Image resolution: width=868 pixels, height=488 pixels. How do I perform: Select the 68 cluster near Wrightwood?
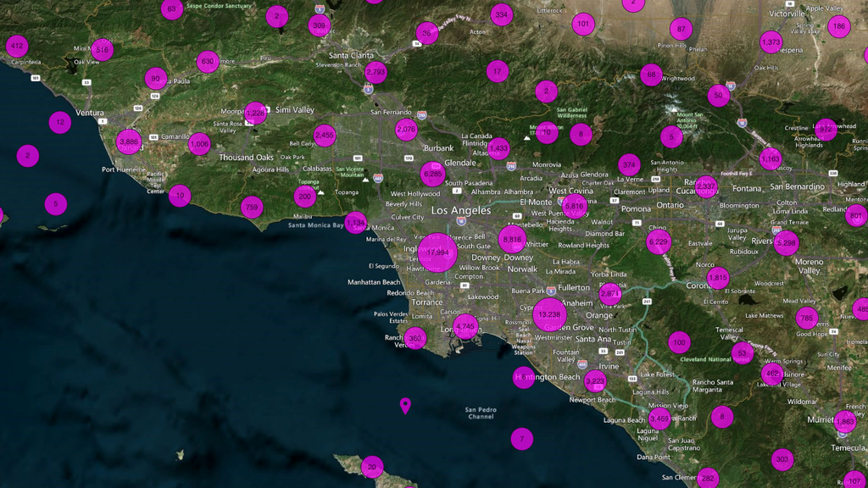click(652, 75)
